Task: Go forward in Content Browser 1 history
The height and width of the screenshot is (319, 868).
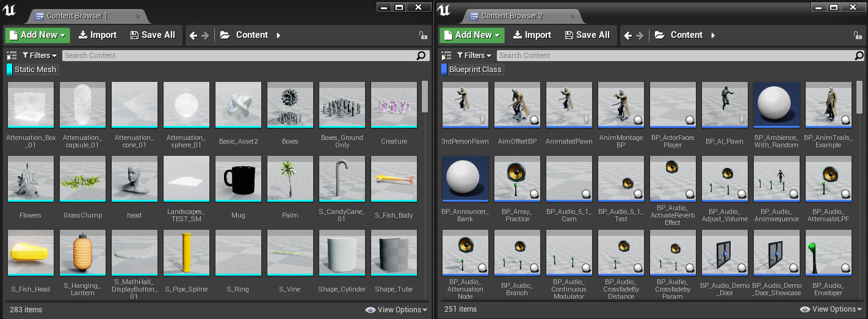Action: (x=206, y=35)
